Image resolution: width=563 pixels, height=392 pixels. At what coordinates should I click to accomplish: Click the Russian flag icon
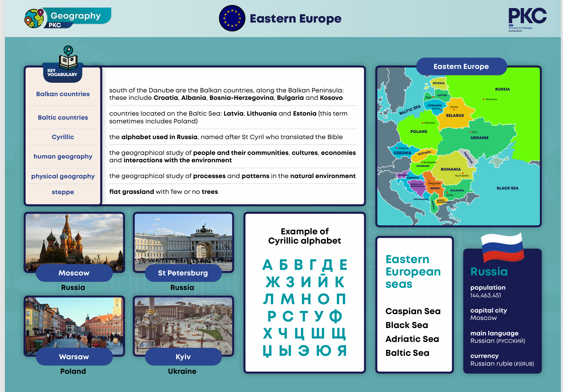point(502,248)
